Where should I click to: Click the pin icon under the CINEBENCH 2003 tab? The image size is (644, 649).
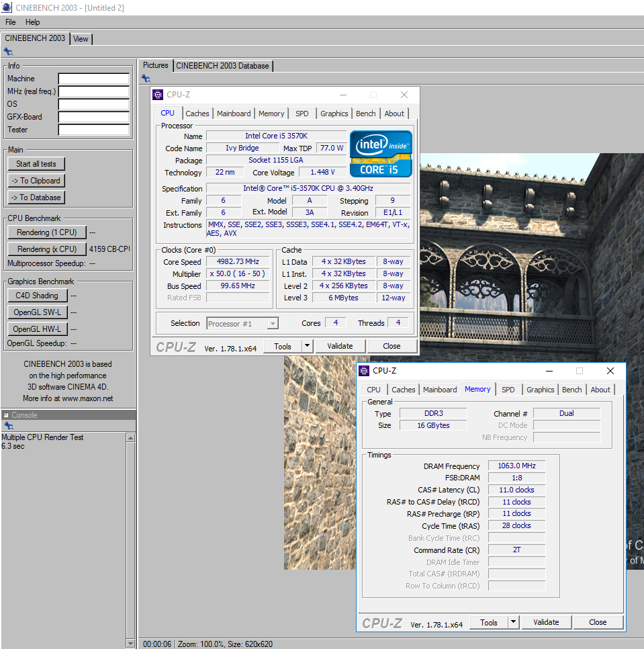click(x=8, y=52)
